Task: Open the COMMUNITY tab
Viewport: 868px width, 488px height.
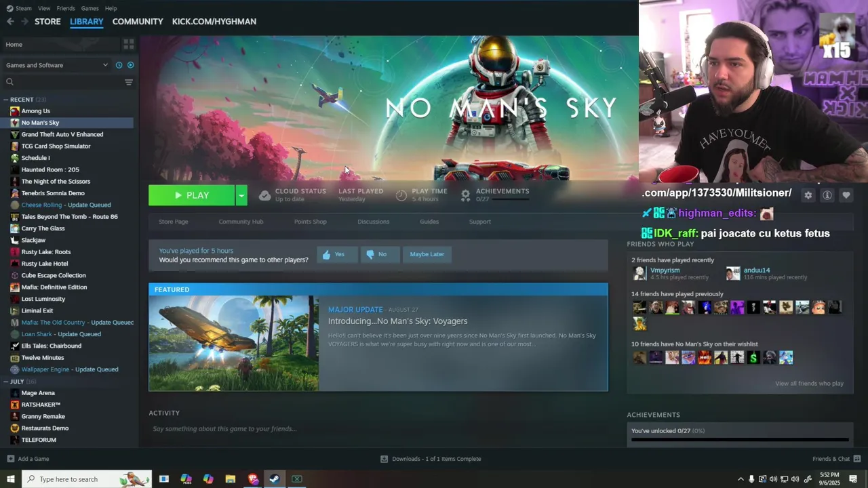Action: click(138, 22)
